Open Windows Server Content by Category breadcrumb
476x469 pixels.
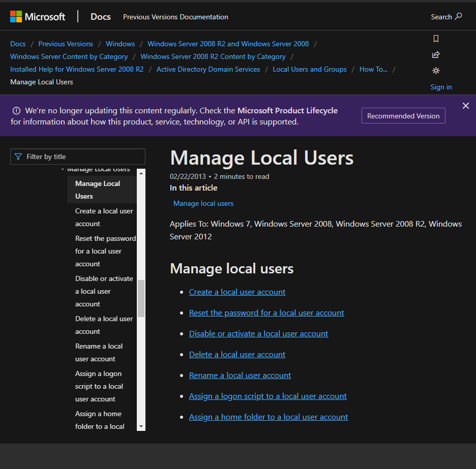69,57
